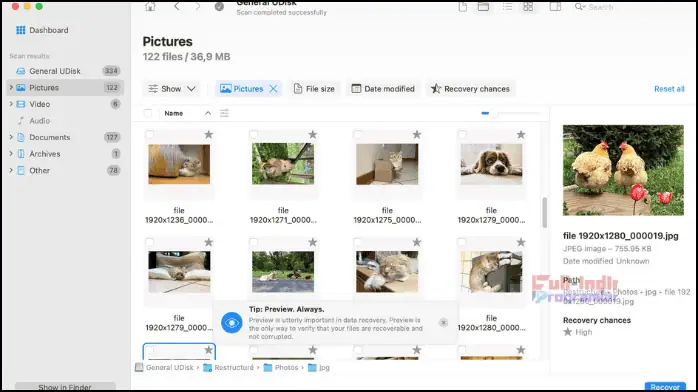698x392 pixels.
Task: Switch to the folder view icon
Action: pos(483,7)
